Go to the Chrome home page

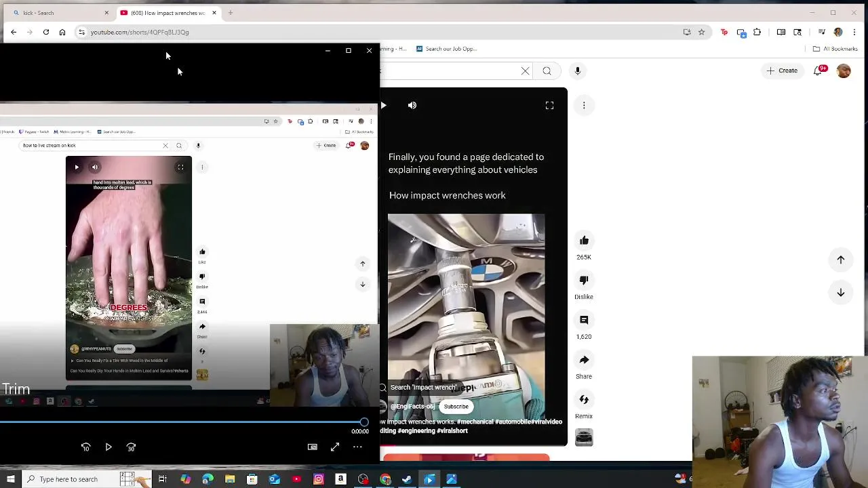tap(62, 32)
